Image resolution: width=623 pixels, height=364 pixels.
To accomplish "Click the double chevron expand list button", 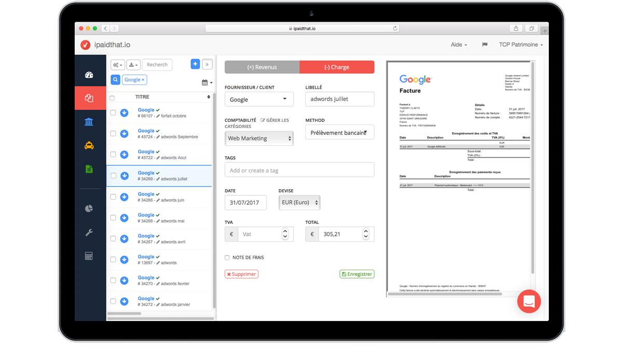I will pos(207,64).
